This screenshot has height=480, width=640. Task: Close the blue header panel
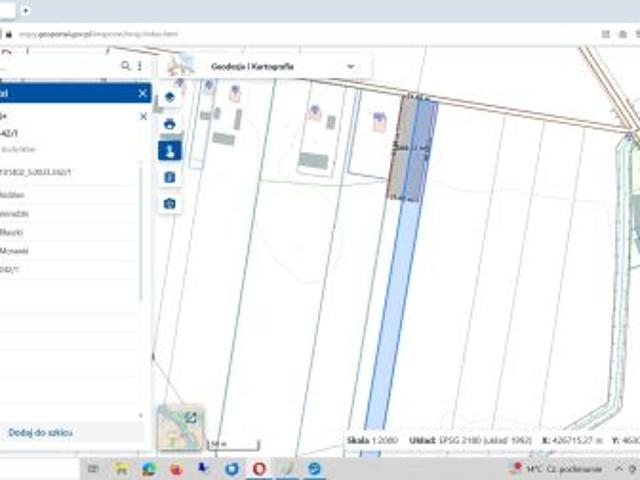point(142,93)
